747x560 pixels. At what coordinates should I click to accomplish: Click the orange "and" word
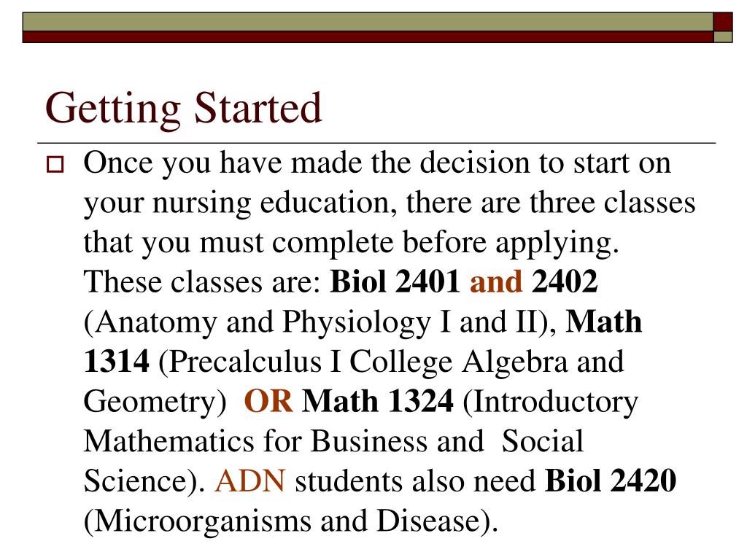tap(496, 281)
